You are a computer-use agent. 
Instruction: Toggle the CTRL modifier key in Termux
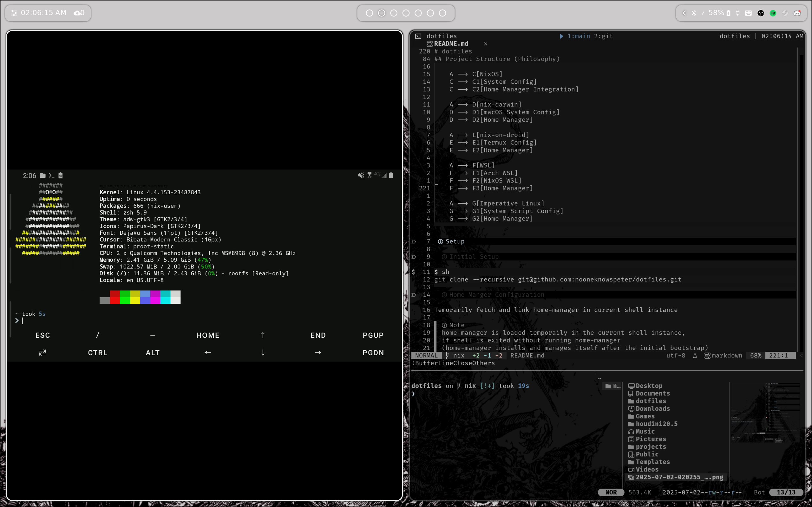(x=97, y=353)
